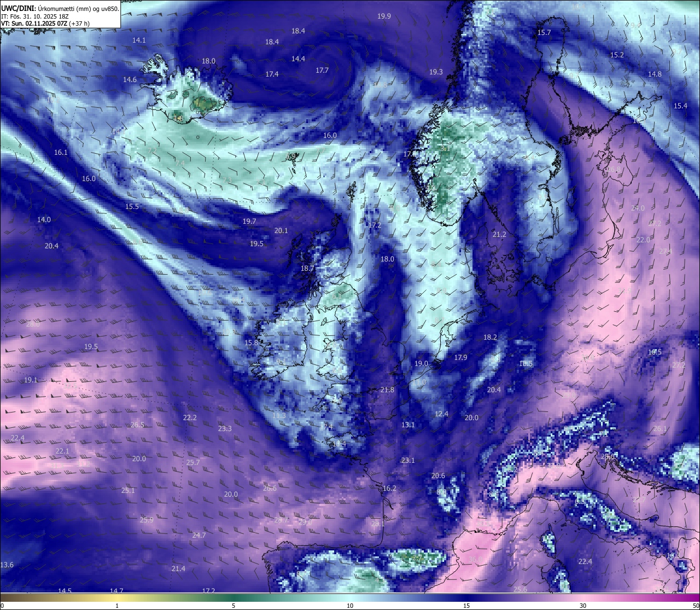Click the 17.9 value on the map
Screen dimensions: 700x610
pos(460,358)
